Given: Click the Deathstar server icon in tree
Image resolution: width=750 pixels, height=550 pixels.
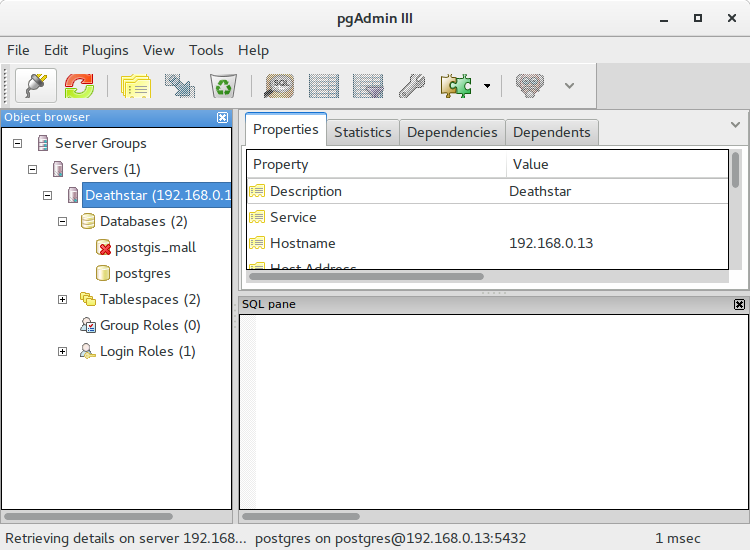Looking at the screenshot, I should 73,195.
